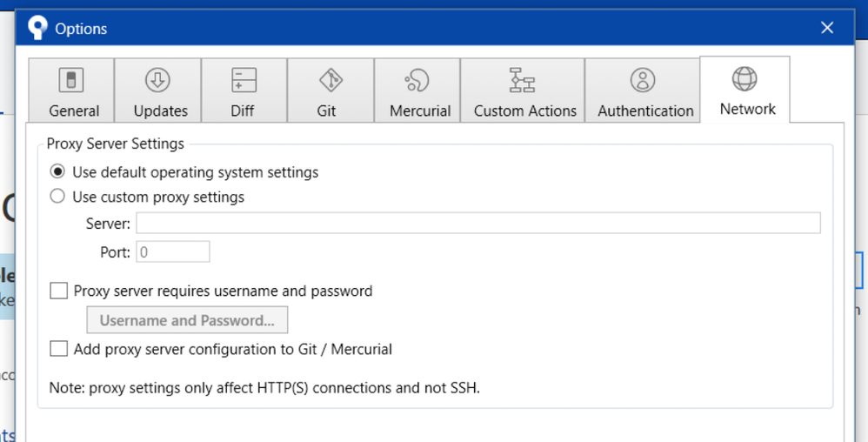Click the Mercurial tab icon

click(x=417, y=81)
